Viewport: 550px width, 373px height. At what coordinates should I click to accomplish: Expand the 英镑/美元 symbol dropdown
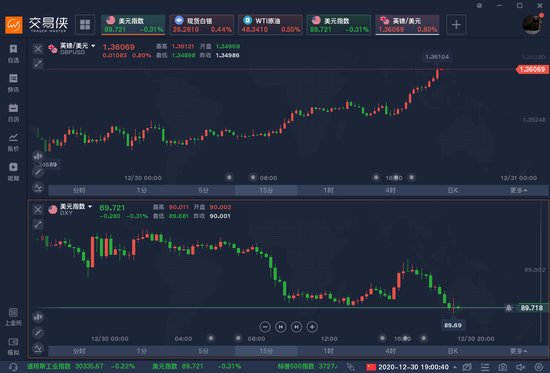point(93,46)
